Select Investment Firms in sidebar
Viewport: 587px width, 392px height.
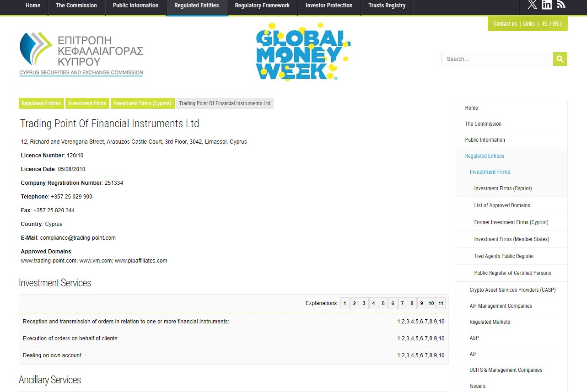pos(512,172)
